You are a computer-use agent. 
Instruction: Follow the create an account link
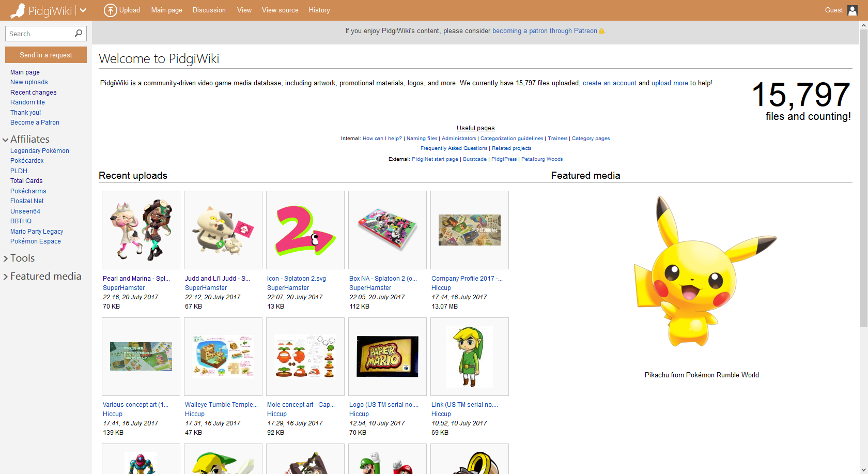(610, 83)
